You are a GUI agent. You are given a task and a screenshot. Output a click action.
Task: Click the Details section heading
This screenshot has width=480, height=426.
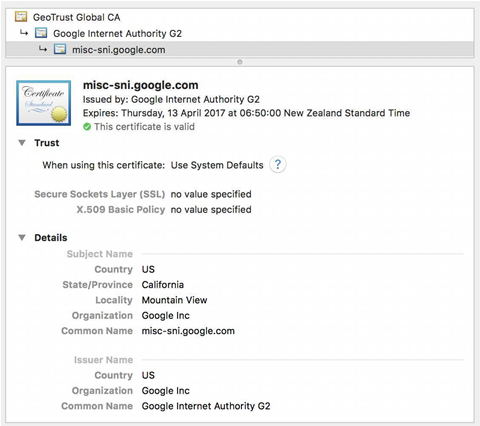[51, 238]
